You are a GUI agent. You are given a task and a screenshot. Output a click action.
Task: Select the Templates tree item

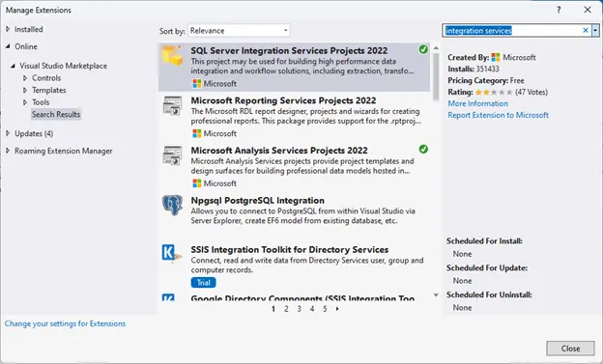pos(49,91)
